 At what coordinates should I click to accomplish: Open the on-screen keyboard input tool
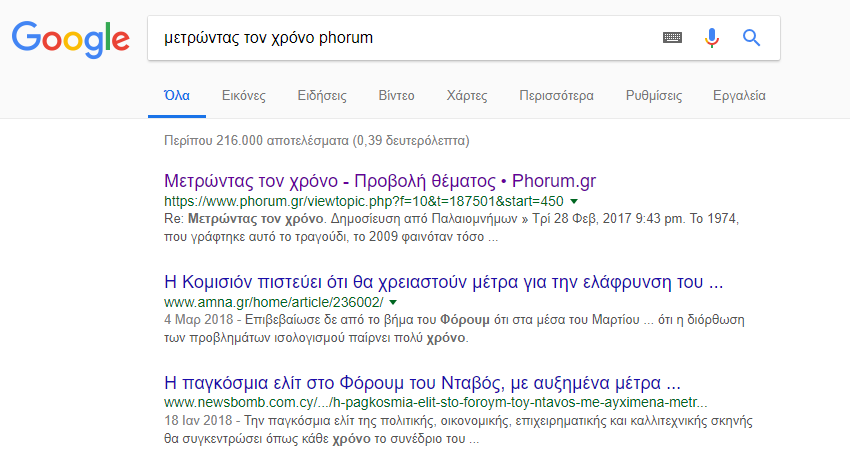(x=672, y=37)
